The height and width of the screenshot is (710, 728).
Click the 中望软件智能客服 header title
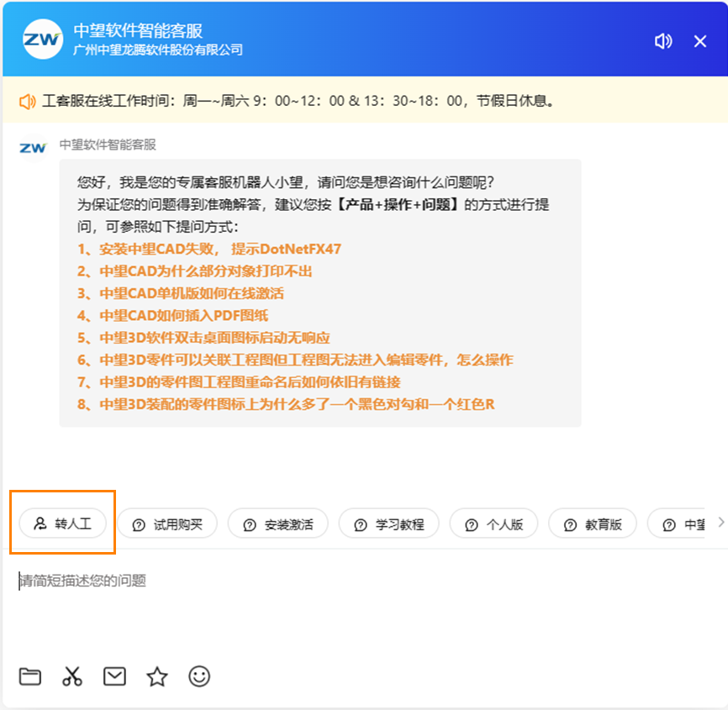click(x=139, y=30)
